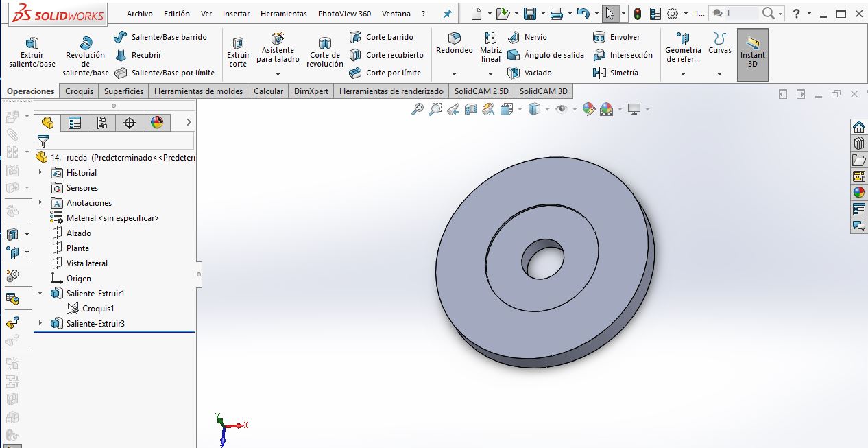
Task: Switch to Herramientas de moldes tab
Action: pyautogui.click(x=199, y=91)
